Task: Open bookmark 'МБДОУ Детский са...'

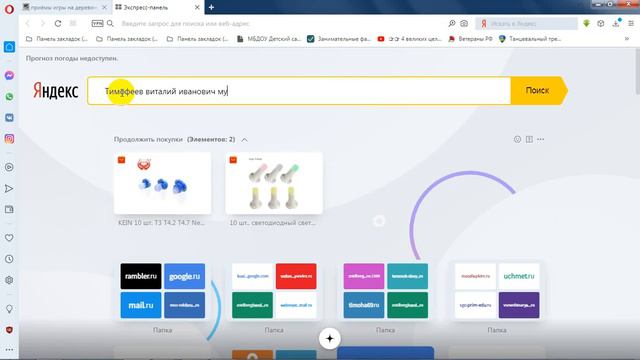Action: point(269,39)
